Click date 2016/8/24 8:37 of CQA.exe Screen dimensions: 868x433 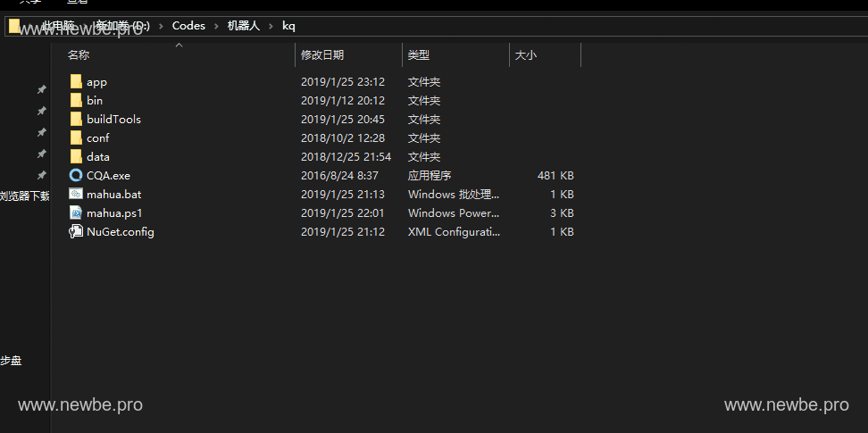click(x=339, y=176)
